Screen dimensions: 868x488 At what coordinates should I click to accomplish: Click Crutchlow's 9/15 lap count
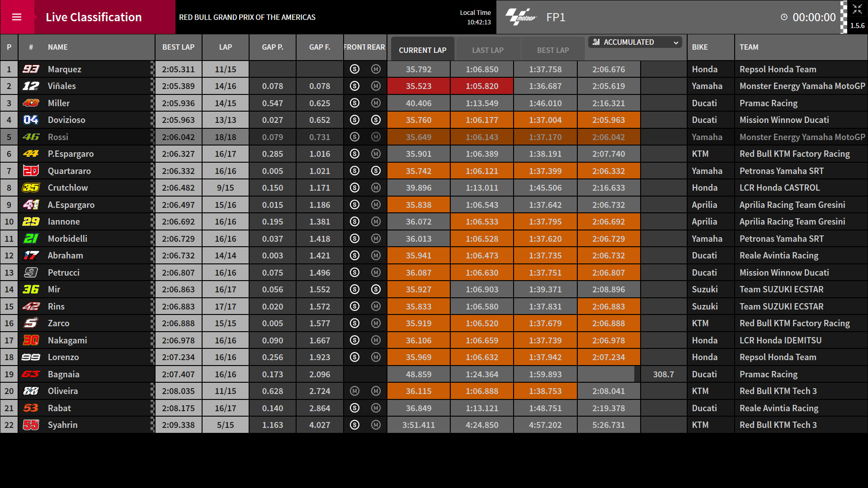(225, 188)
